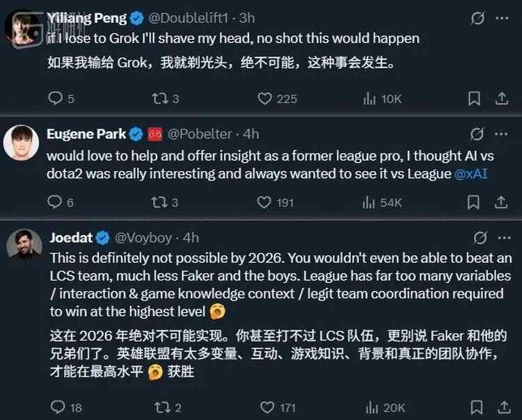Image resolution: width=522 pixels, height=420 pixels.
Task: Bookmark Joedat's tweet
Action: tap(473, 407)
